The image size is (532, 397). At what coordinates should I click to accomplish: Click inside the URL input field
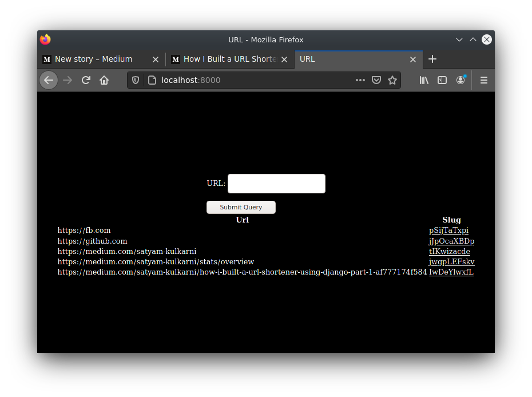coord(276,183)
